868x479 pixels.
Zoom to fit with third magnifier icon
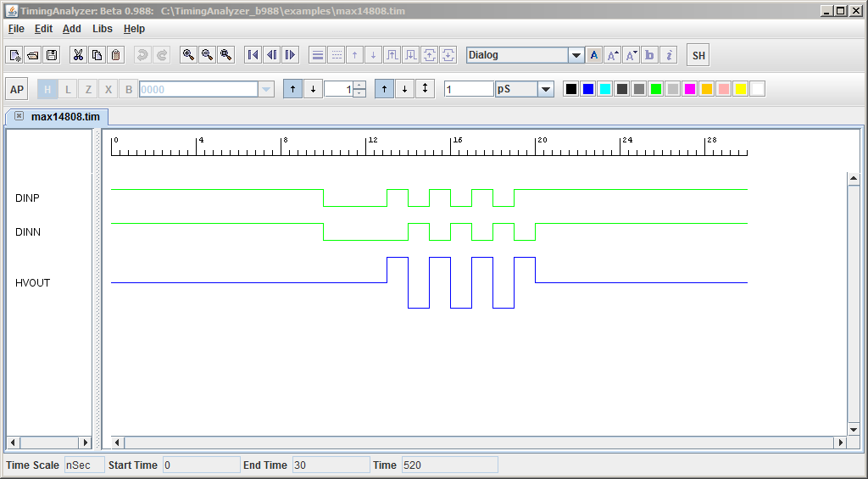point(225,55)
